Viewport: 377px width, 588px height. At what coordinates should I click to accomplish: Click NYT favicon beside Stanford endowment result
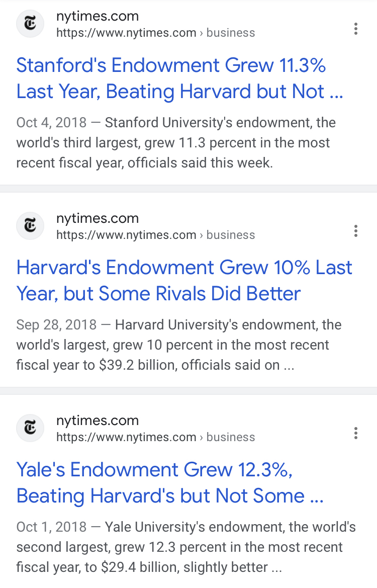[x=30, y=24]
